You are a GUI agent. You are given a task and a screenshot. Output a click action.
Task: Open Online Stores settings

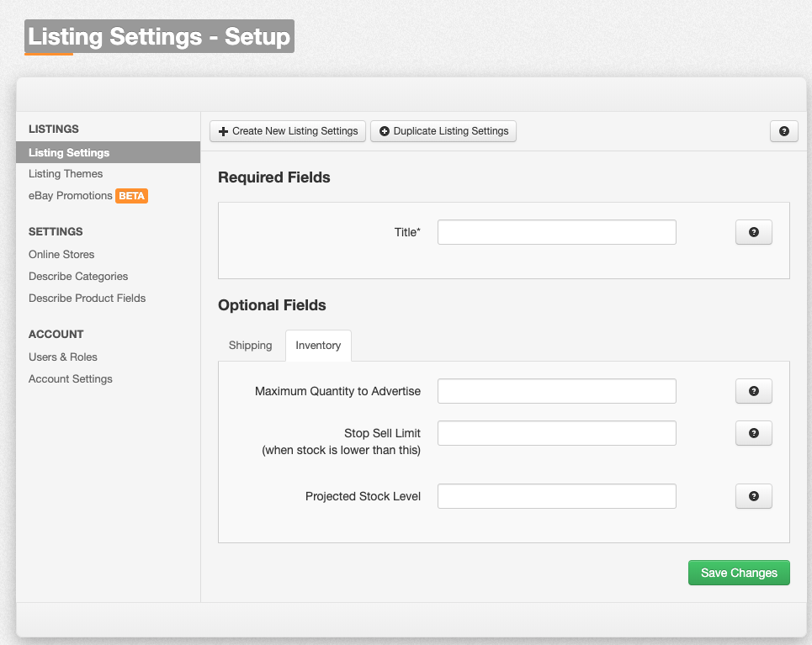coord(61,254)
